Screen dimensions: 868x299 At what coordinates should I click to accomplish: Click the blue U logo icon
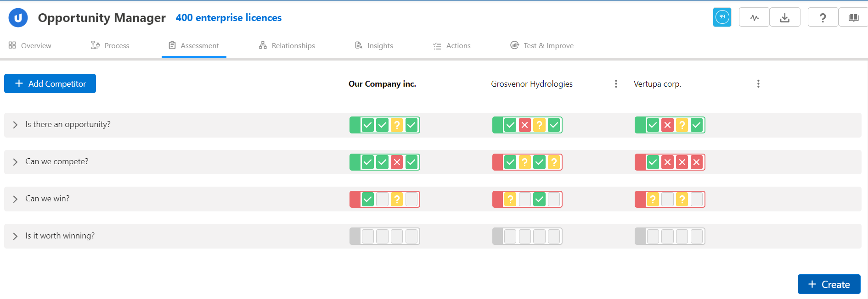[18, 18]
